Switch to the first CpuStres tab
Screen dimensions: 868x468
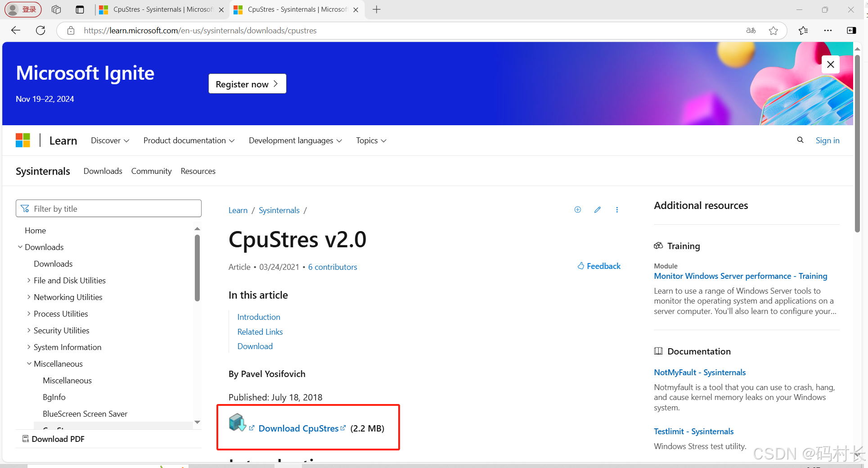tap(162, 9)
